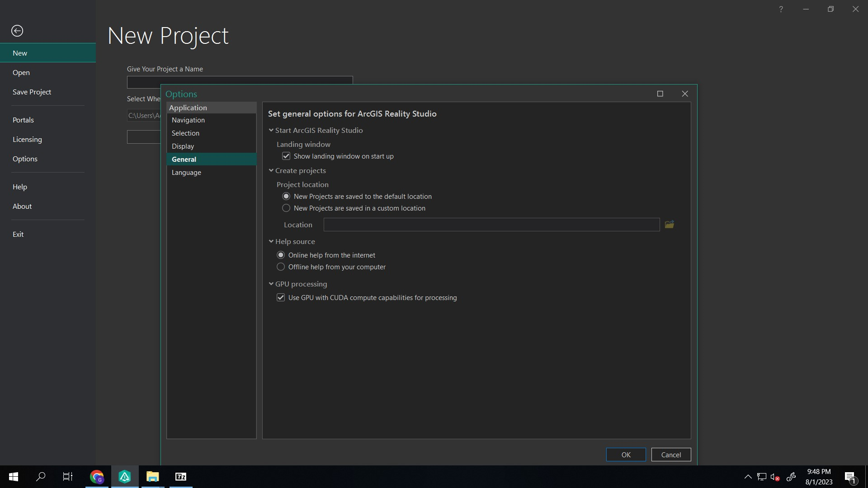868x488 pixels.
Task: Open Licensing in the sidebar
Action: click(48, 139)
